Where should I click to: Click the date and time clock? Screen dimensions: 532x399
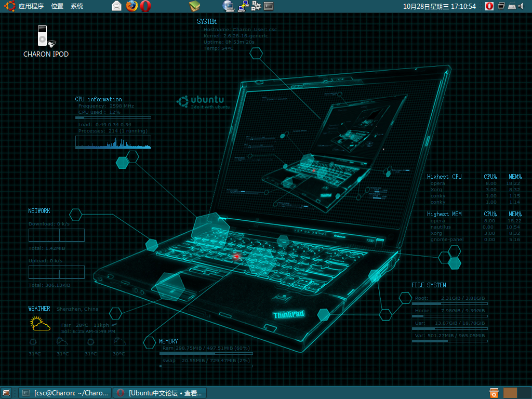[x=440, y=6]
